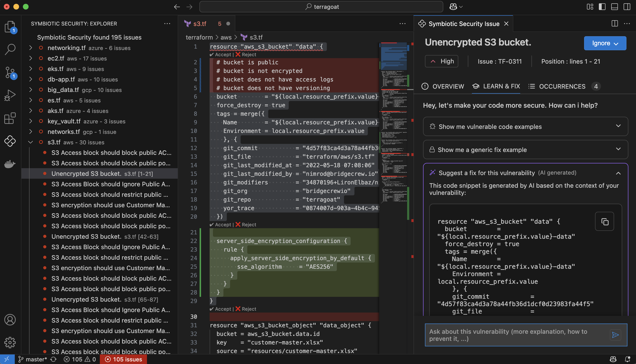
Task: Select the Symbiotic Security Issue tab
Action: (464, 24)
